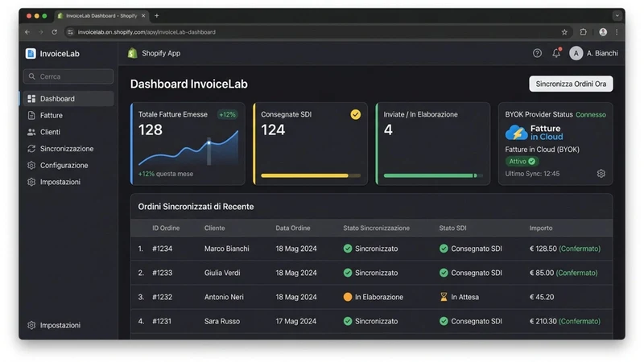Click Ultimo Sync: 12:45 text
The image size is (644, 362).
[x=532, y=174]
